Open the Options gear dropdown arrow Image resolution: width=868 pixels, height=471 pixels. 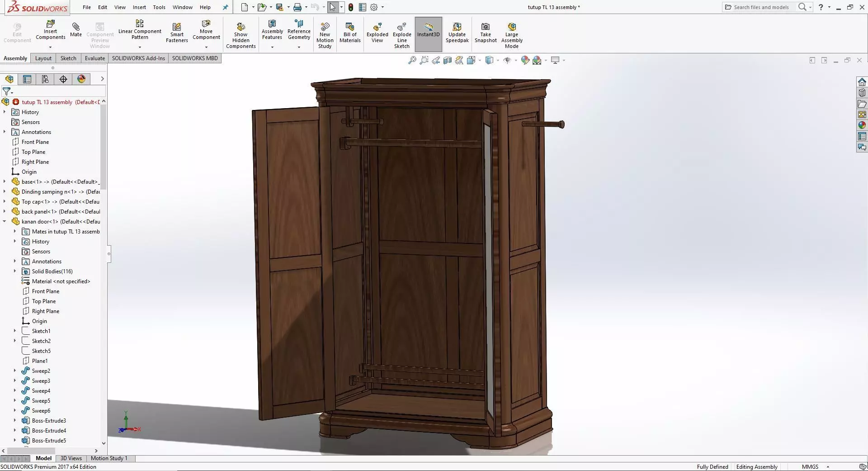pos(382,7)
